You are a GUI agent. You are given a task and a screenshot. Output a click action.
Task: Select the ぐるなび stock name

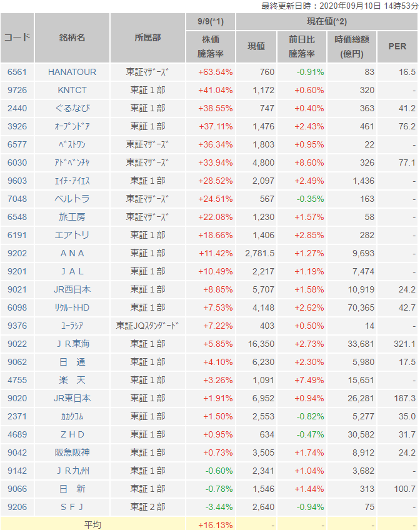coord(72,108)
